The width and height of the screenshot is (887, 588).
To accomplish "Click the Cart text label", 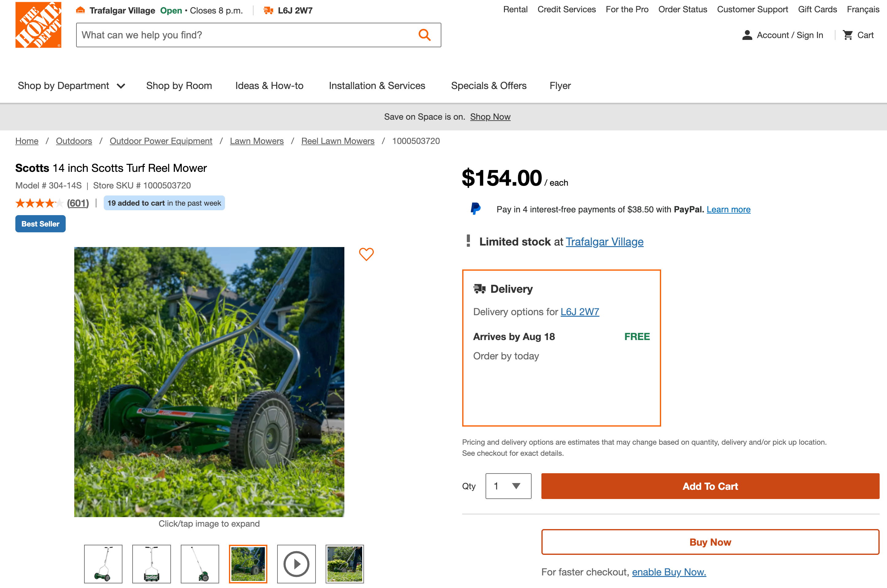I will [865, 35].
